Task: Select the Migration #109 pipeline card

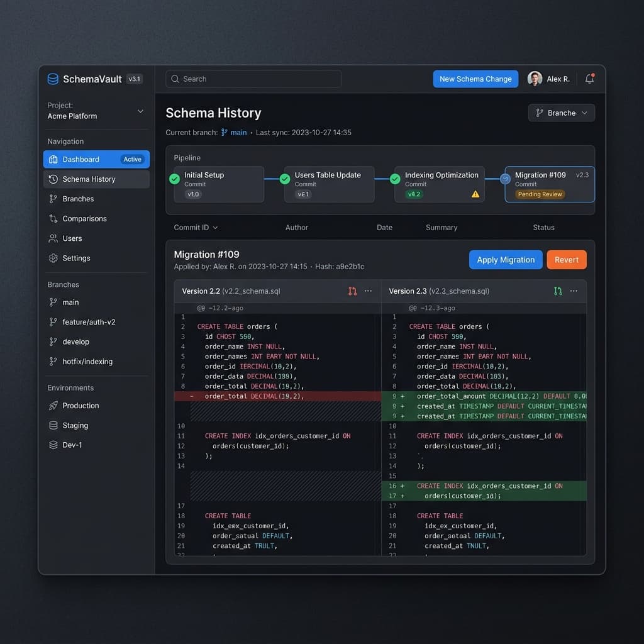Action: pos(550,184)
